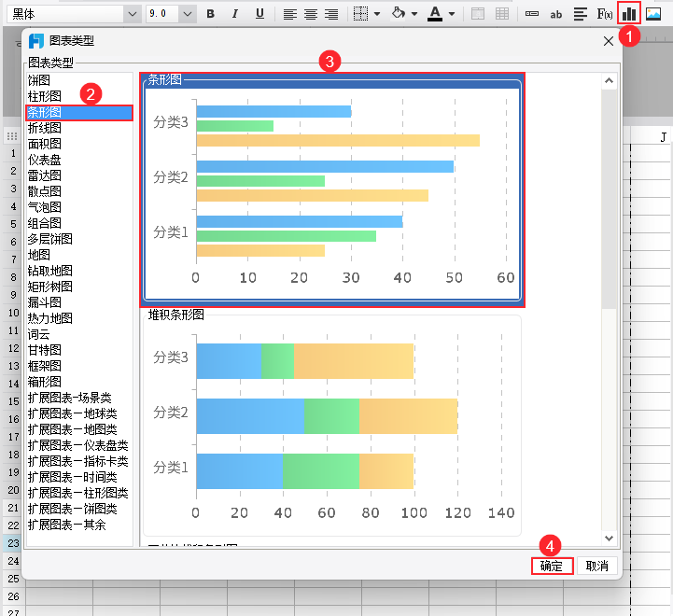Select 扩展图表-指标卡类 entry

coord(79,461)
